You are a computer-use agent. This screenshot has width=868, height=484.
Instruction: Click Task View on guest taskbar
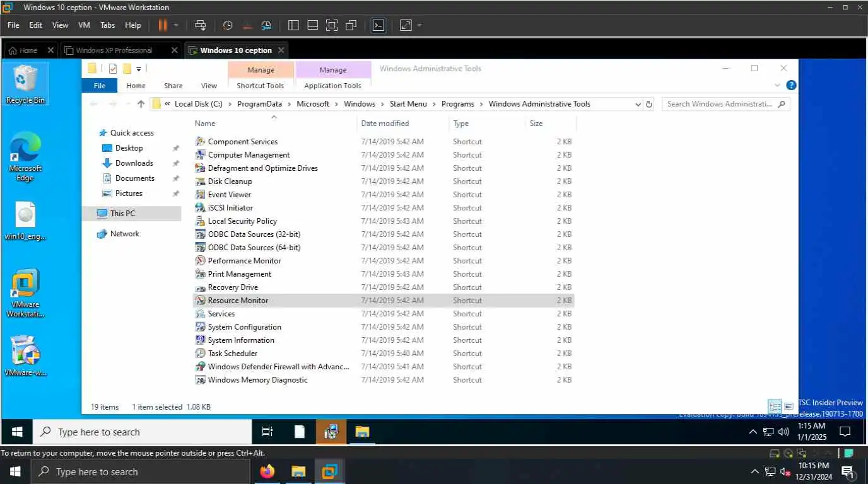pyautogui.click(x=267, y=432)
